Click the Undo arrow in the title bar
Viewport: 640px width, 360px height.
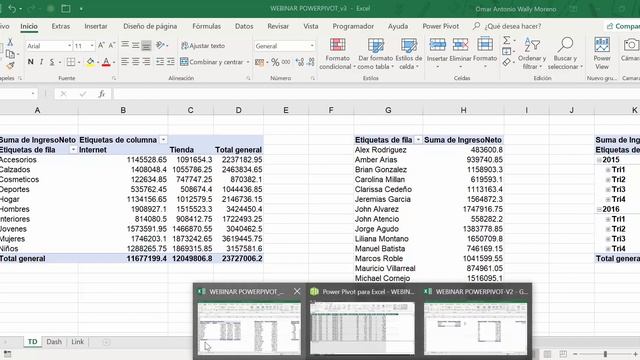click(x=12, y=9)
